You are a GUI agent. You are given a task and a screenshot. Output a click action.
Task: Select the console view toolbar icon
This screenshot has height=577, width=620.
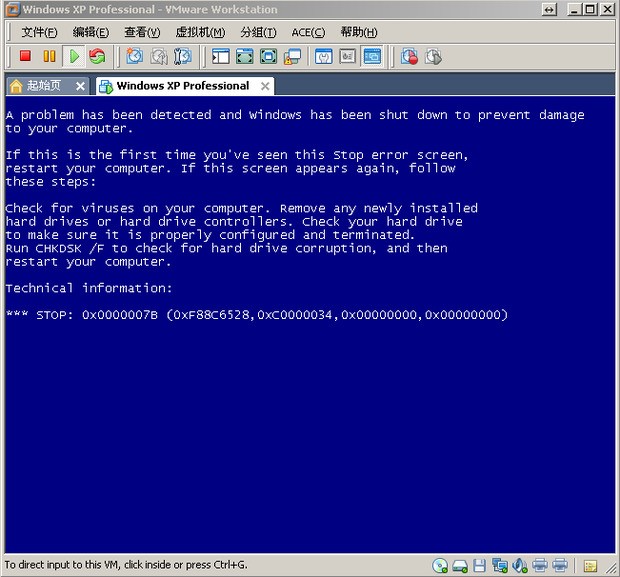click(x=372, y=57)
